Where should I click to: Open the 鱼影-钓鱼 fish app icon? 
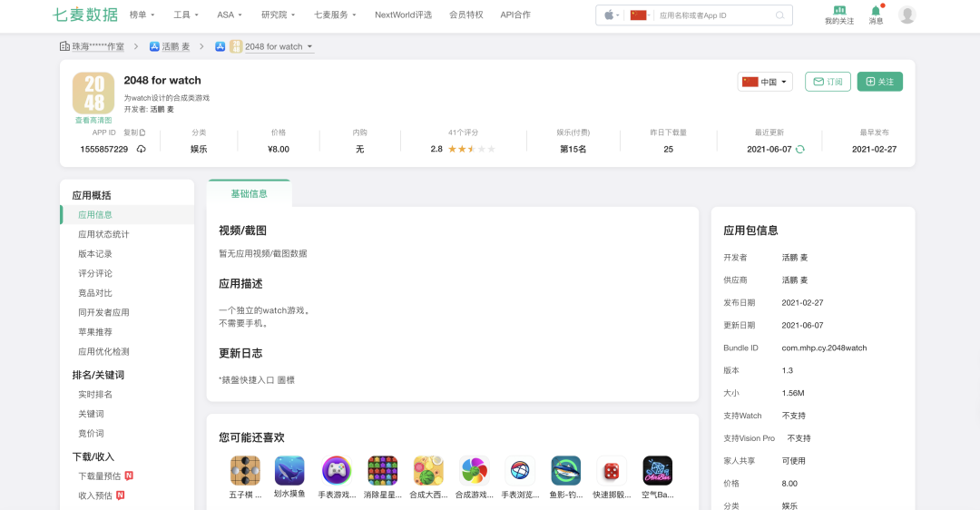click(x=565, y=471)
